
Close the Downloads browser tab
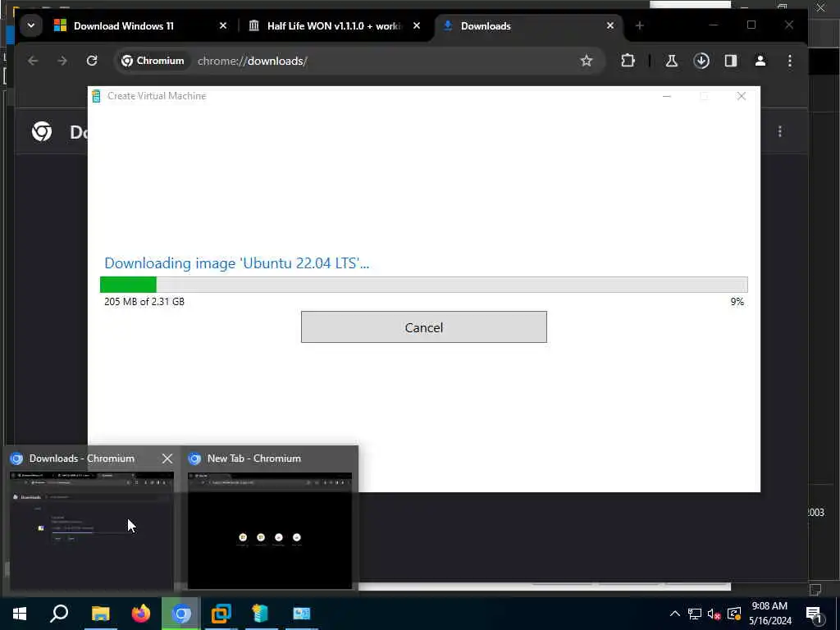[x=609, y=25]
